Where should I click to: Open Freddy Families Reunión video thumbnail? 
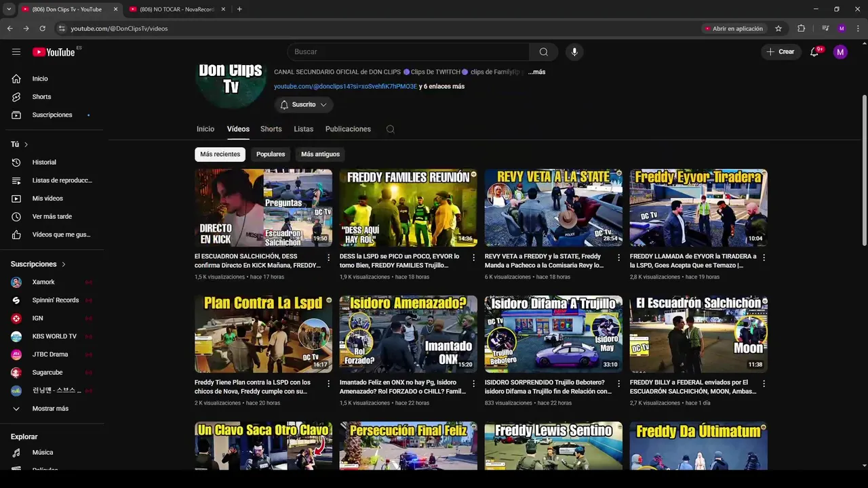[408, 208]
